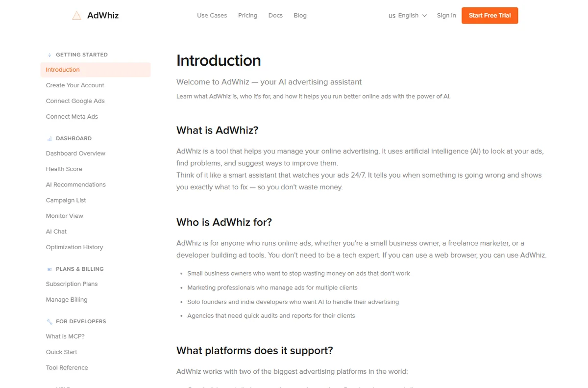
Task: Click the Plans & Billing section icon
Action: pos(49,269)
